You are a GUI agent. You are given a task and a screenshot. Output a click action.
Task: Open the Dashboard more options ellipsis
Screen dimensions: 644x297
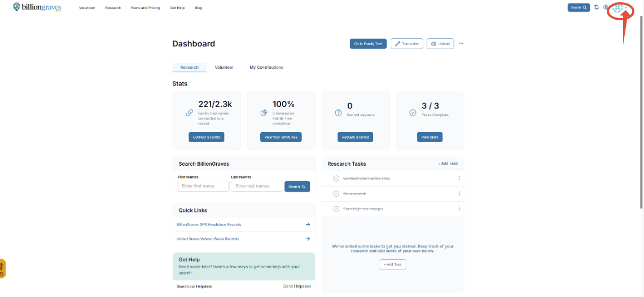coord(461,43)
